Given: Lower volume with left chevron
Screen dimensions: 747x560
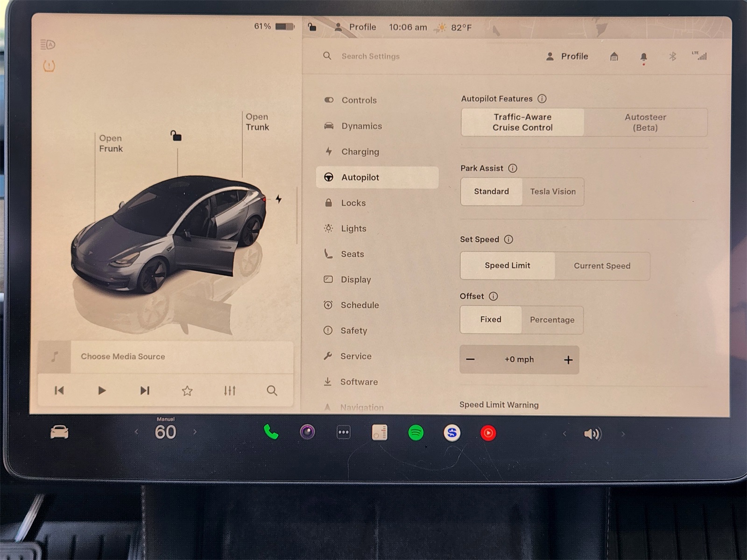Looking at the screenshot, I should [564, 434].
